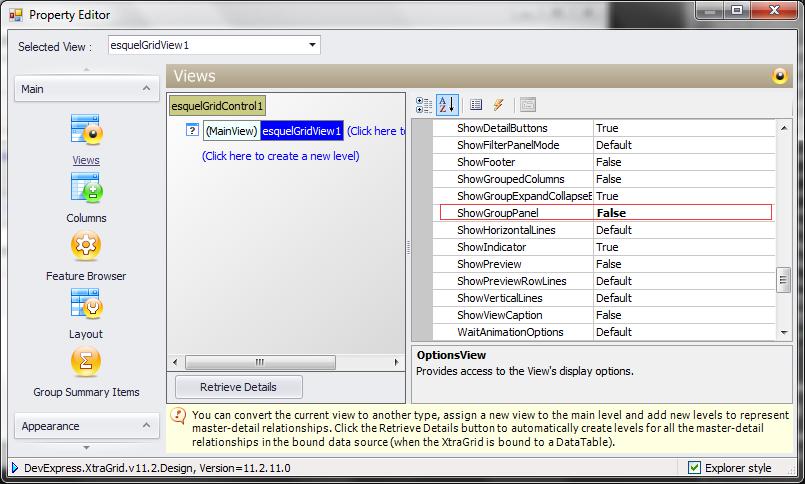Click the Retrieve Details button
The image size is (805, 484).
239,387
